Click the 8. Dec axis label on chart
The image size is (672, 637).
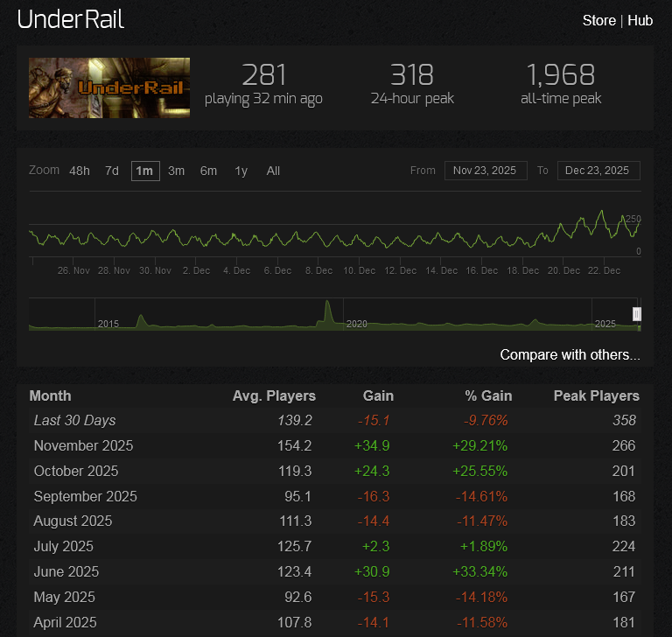point(318,271)
